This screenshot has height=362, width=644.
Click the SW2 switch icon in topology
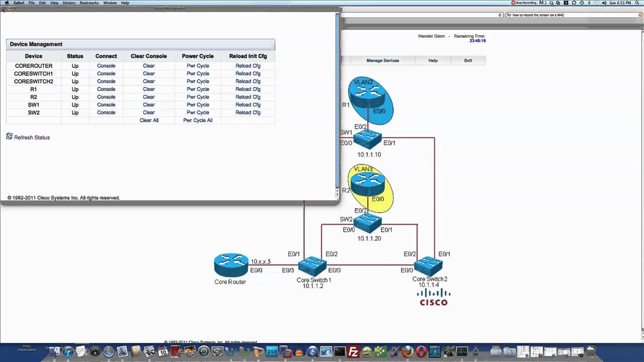[367, 222]
